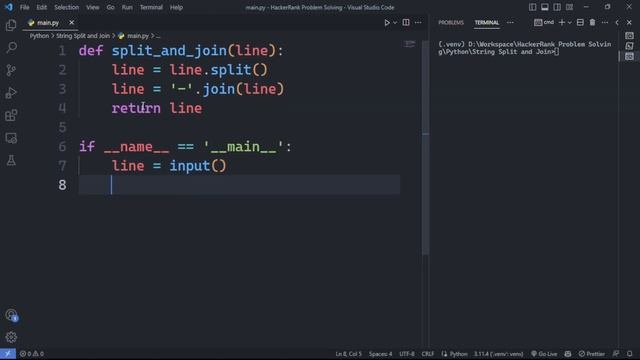Screen dimensions: 640x360
Task: Split the terminal panel
Action: coord(580,22)
